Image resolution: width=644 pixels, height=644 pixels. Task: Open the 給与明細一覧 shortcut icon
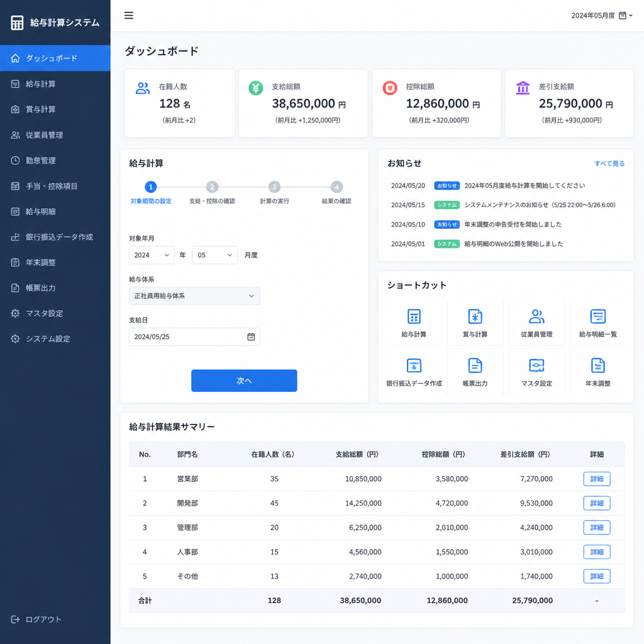tap(598, 317)
